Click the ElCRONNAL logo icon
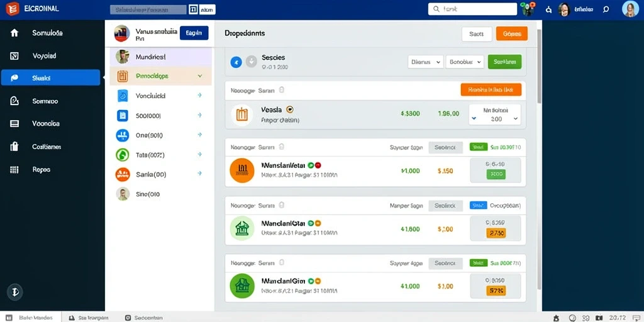Viewport: 644px width, 322px height. [13, 9]
